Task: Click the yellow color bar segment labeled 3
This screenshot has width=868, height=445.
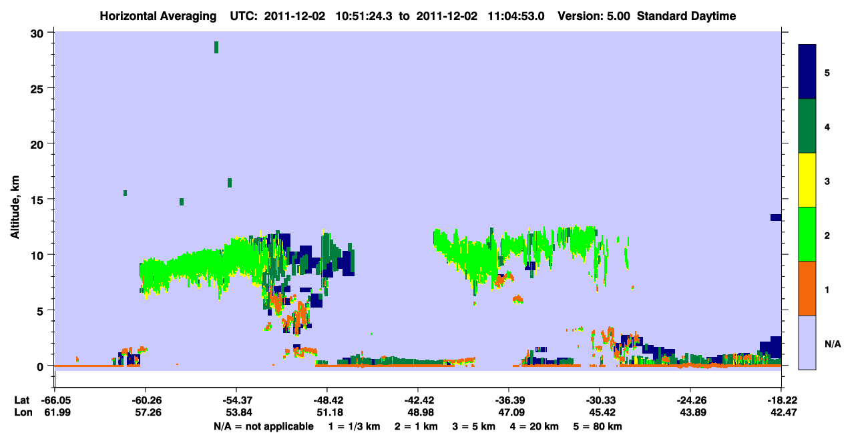Action: pos(807,180)
